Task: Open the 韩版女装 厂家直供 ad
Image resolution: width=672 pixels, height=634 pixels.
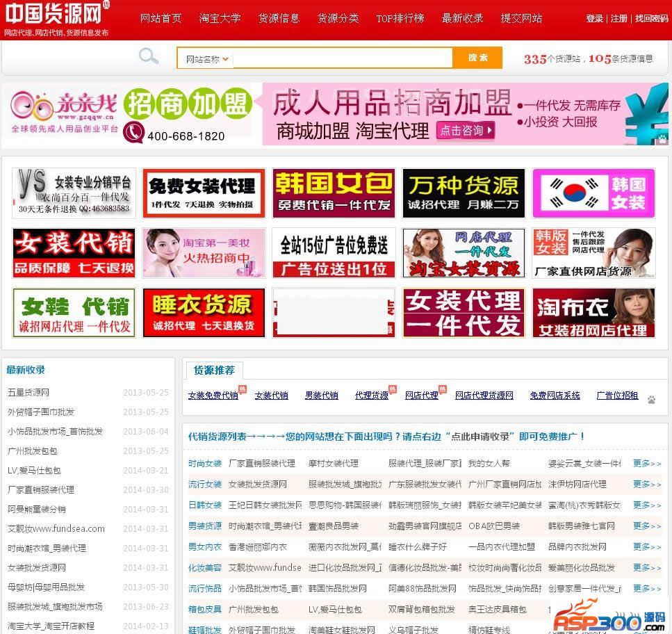Action: tap(593, 253)
